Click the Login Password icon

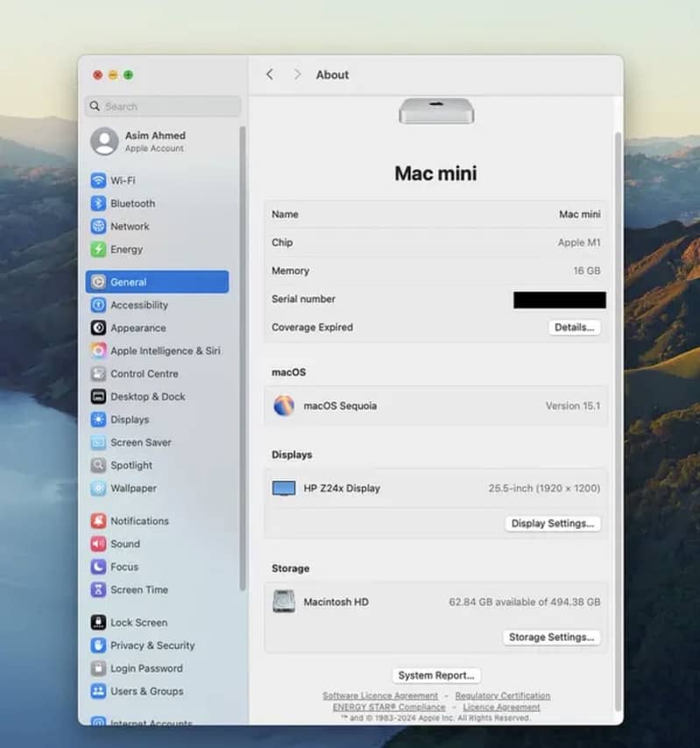pos(98,668)
